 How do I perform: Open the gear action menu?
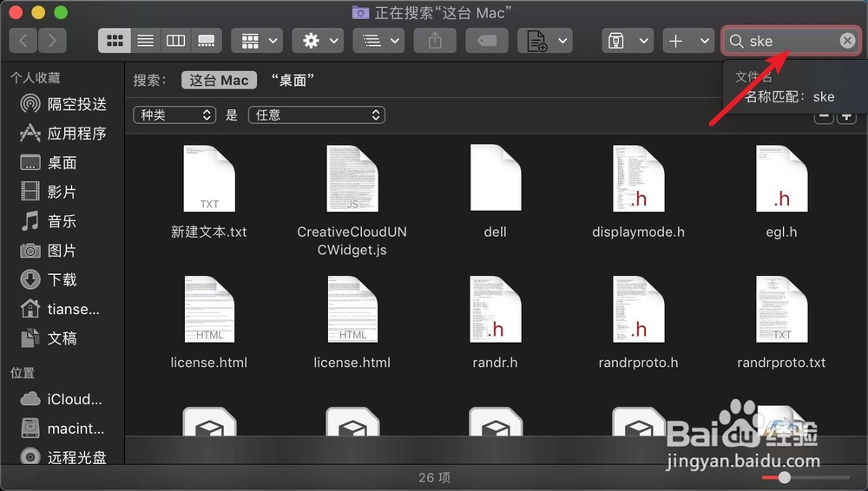(x=318, y=41)
